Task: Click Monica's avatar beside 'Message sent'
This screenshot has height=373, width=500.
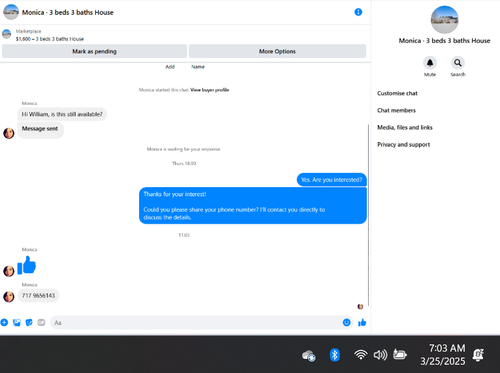Action: coord(9,133)
